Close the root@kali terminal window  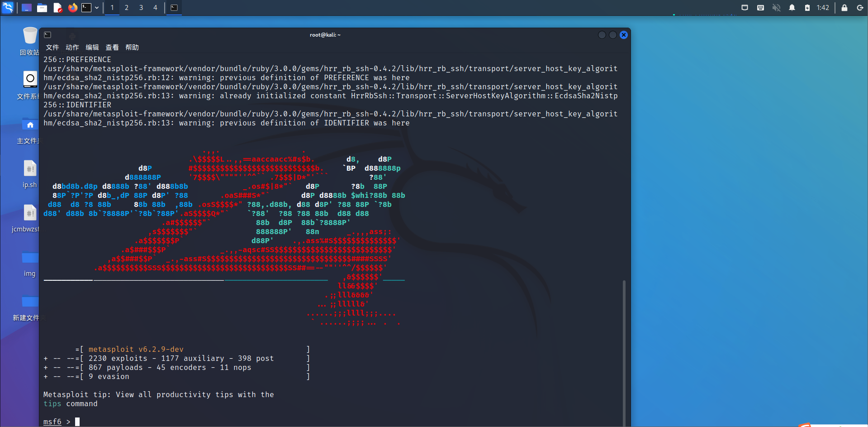624,35
